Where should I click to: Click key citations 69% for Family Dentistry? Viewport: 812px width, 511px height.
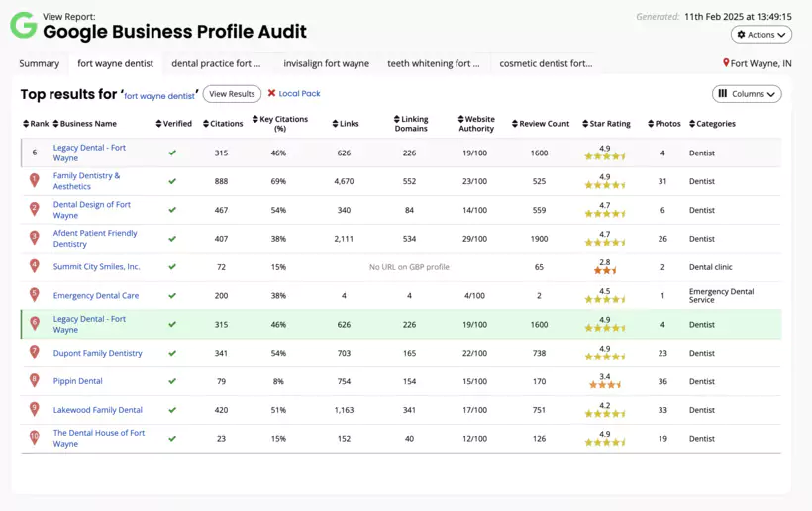[x=278, y=181]
